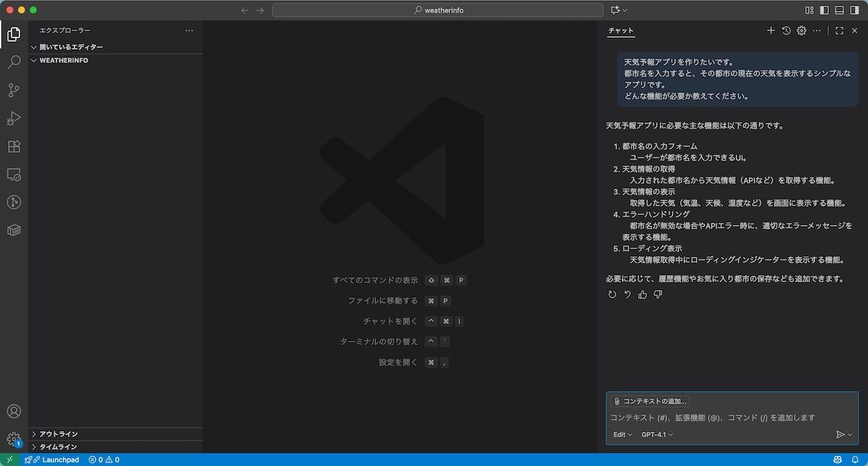Expand the 開いているエディター section
Screen dimensions: 868x466
tap(116, 47)
